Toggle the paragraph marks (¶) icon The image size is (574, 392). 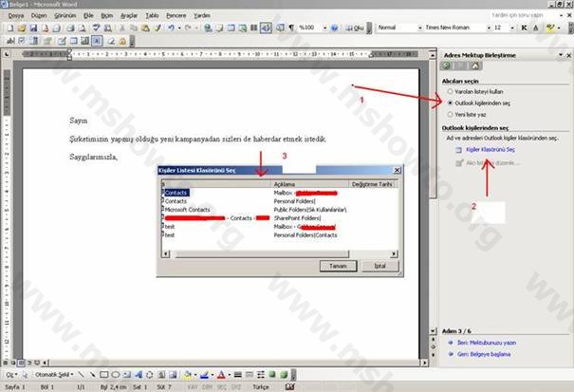pyautogui.click(x=291, y=28)
